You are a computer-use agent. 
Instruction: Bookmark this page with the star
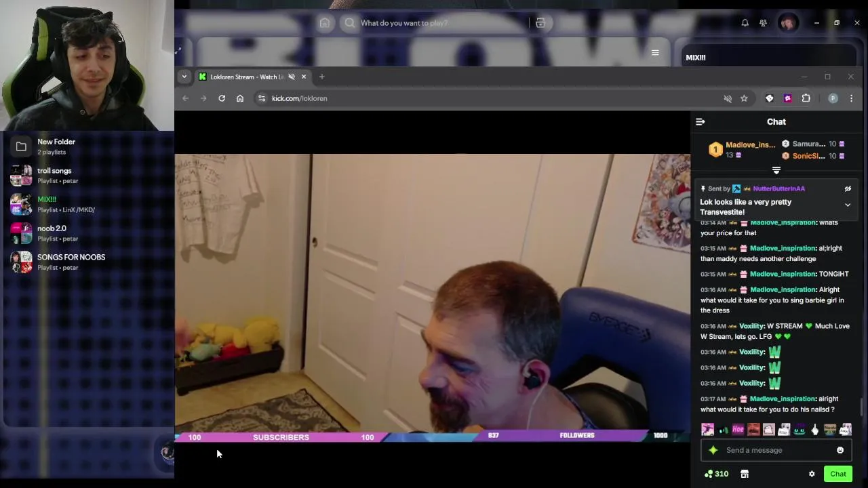(x=744, y=98)
